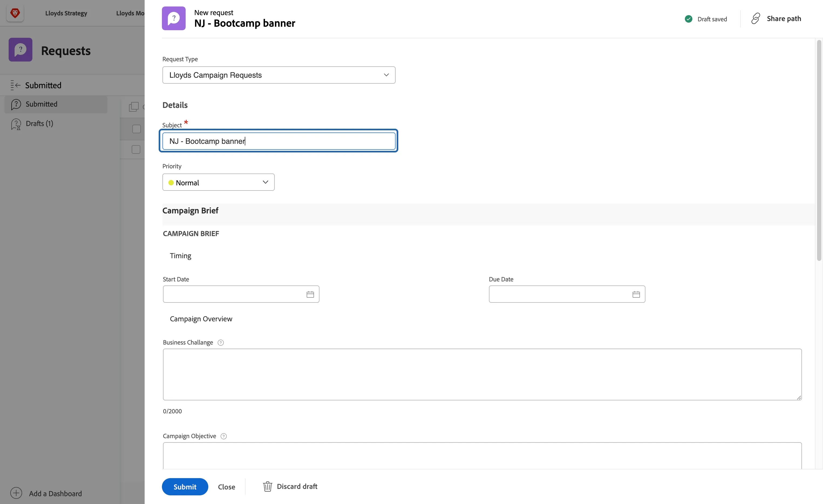Open the Due Date calendar picker
Image resolution: width=823 pixels, height=504 pixels.
pyautogui.click(x=636, y=294)
